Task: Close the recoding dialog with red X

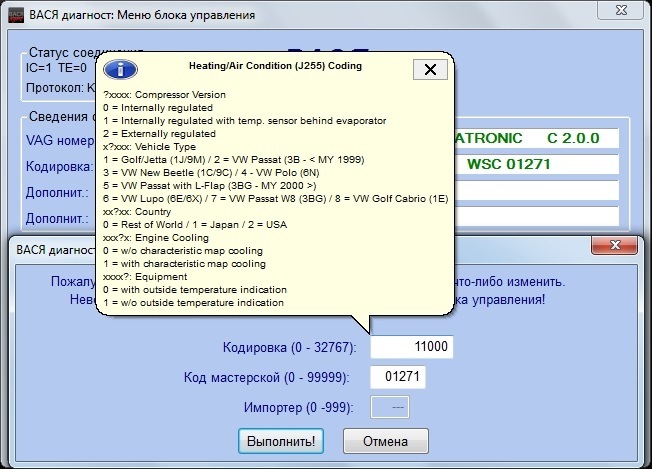Action: (614, 245)
